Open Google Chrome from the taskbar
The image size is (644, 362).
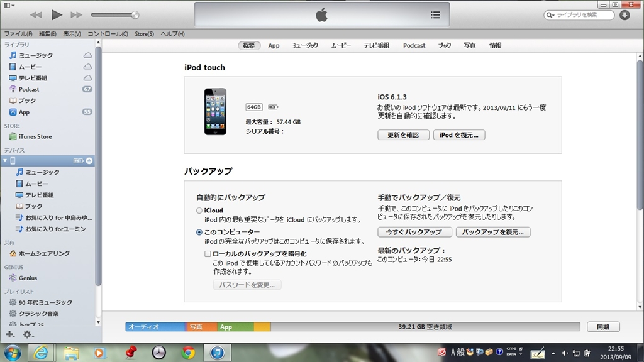tap(189, 353)
